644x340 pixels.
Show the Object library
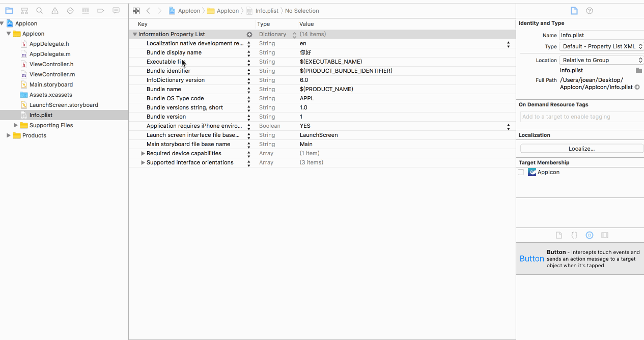[x=590, y=235]
